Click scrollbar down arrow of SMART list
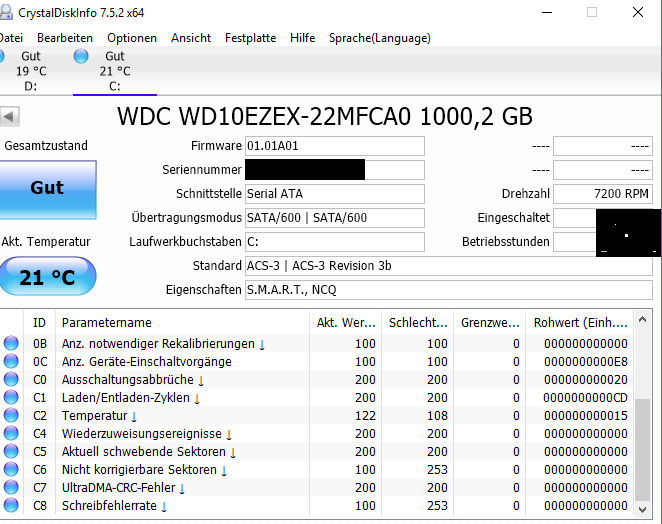 pyautogui.click(x=642, y=510)
